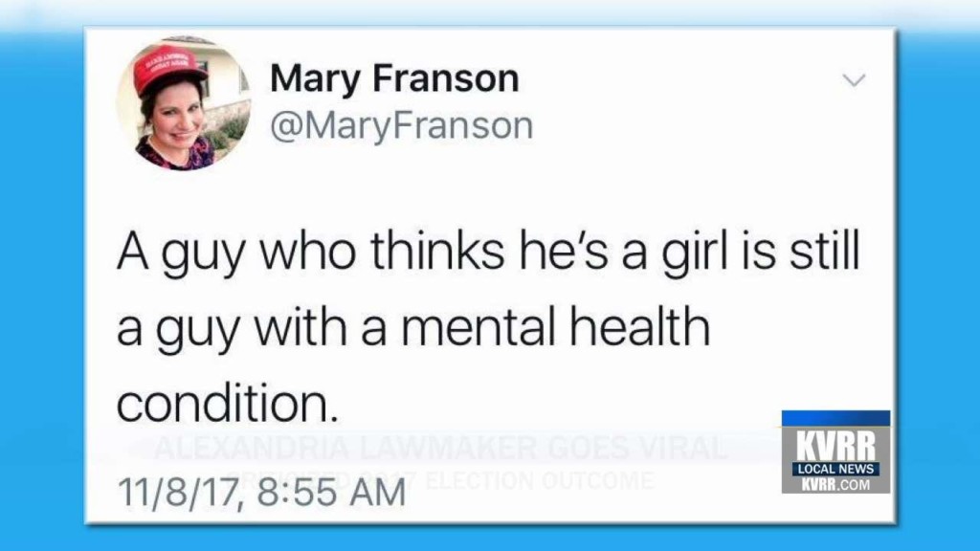
Task: Click the tweet line 'a guy with a mental health'
Action: pyautogui.click(x=413, y=328)
